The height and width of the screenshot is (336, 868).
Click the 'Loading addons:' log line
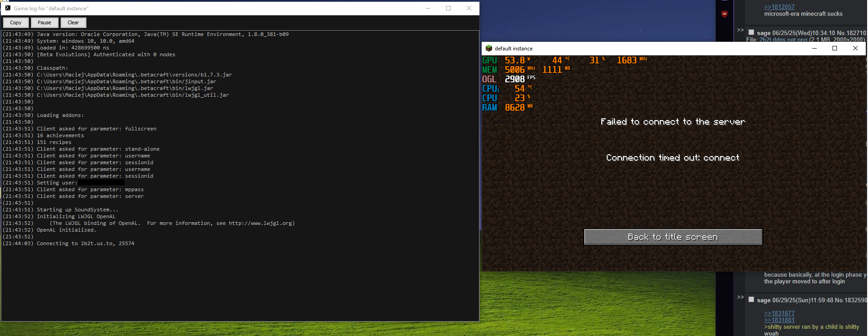(x=43, y=115)
